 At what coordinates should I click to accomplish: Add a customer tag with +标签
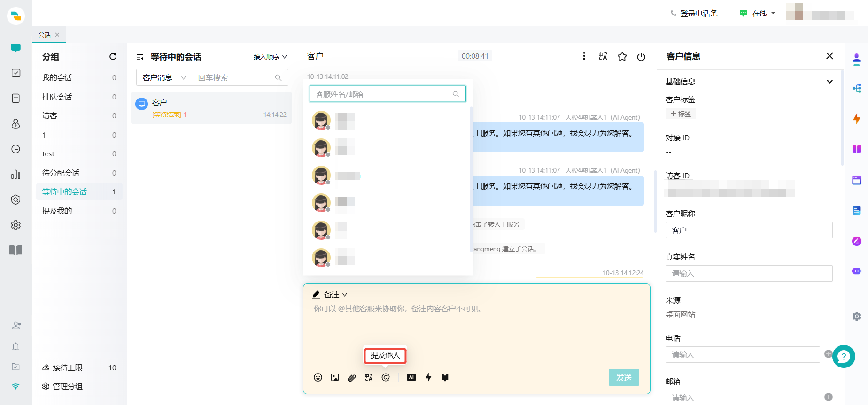point(681,114)
